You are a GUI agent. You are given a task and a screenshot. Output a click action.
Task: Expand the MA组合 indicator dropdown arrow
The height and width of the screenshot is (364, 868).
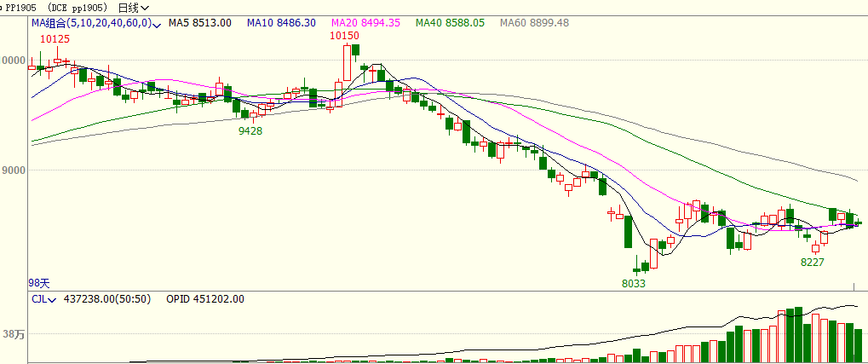(157, 24)
